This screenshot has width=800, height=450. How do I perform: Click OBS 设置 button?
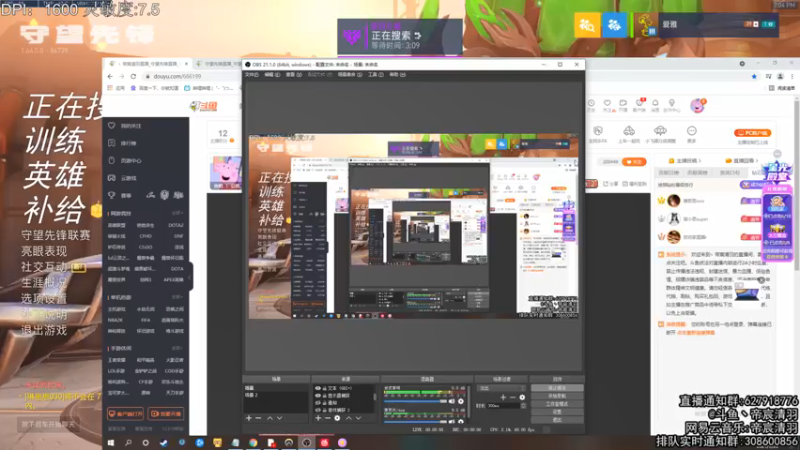click(557, 412)
